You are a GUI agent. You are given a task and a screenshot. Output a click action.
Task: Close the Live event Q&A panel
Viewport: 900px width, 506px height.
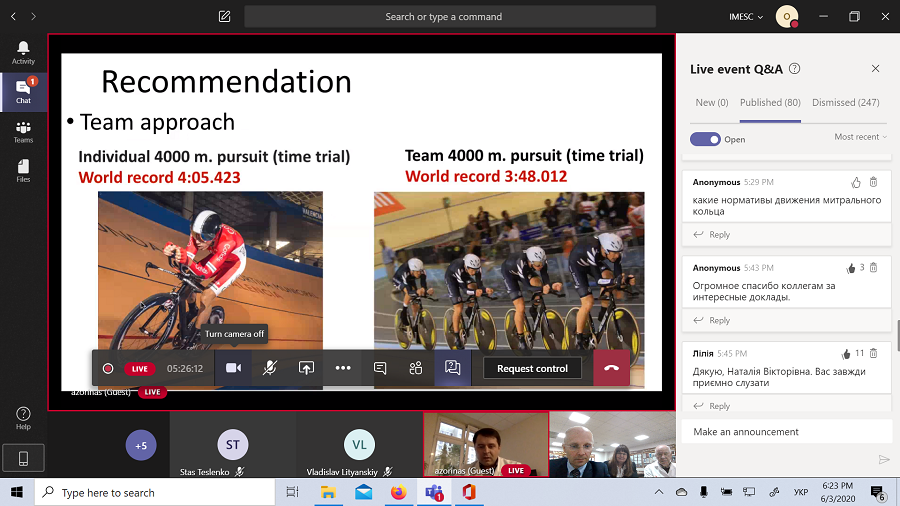click(x=875, y=69)
